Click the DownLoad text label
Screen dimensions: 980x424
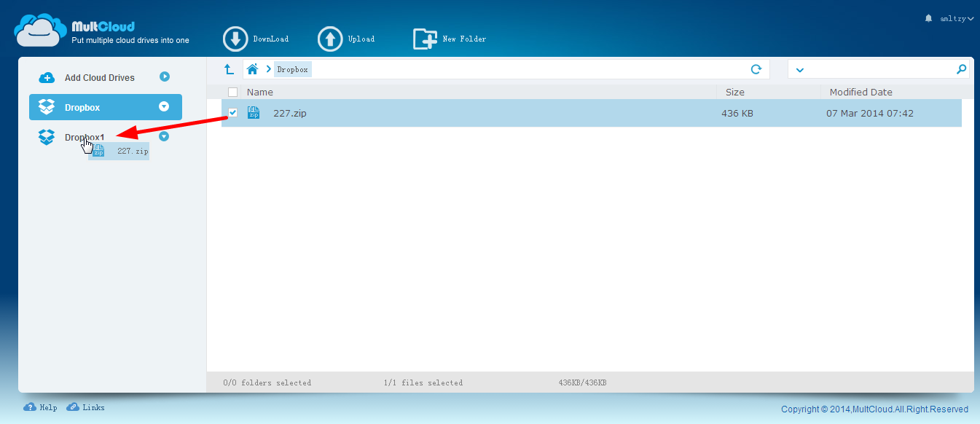tap(271, 39)
